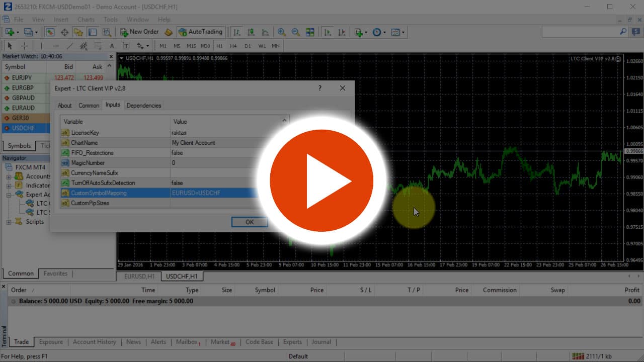Open the Tools menu
The width and height of the screenshot is (644, 362).
[111, 20]
